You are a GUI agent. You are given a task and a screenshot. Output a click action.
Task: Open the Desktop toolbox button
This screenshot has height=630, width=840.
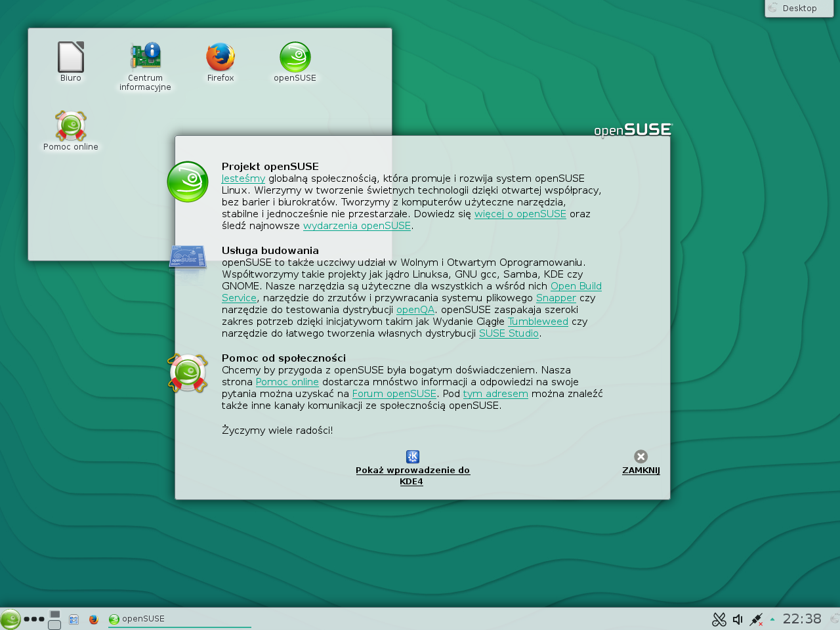pos(799,9)
